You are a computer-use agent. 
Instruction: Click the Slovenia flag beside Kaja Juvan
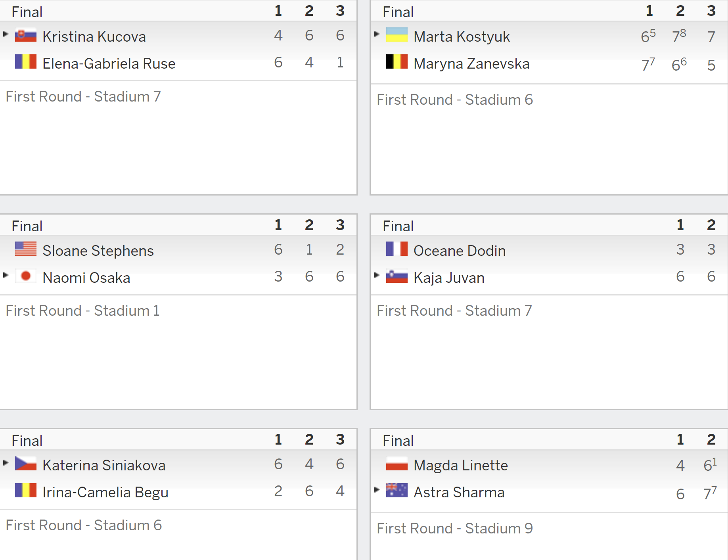397,276
